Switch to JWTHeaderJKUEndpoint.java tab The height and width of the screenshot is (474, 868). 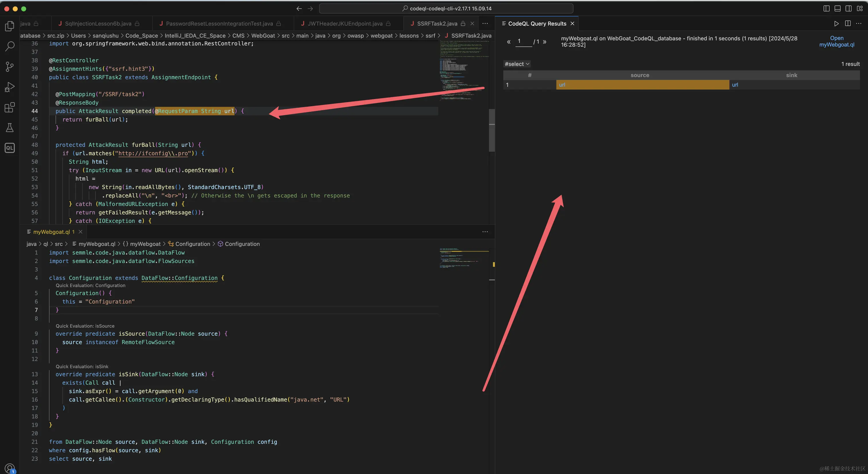pos(345,24)
